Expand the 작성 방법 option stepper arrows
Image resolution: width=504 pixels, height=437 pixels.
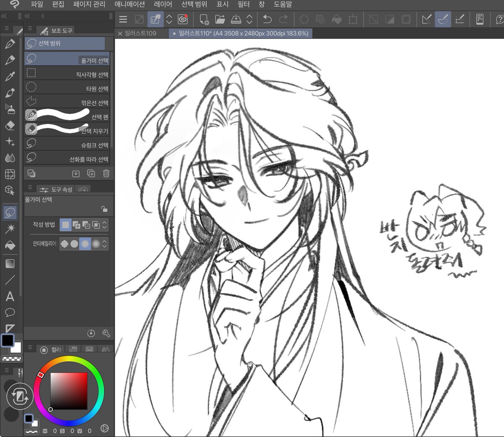tap(105, 225)
